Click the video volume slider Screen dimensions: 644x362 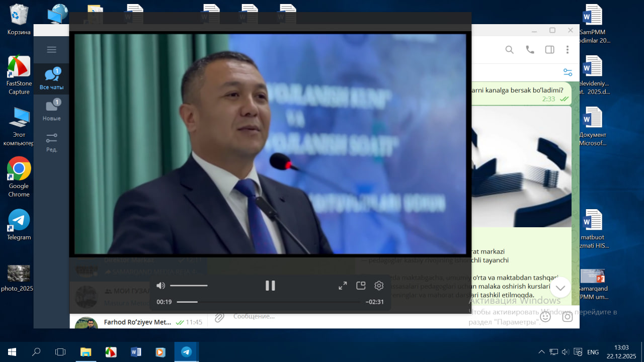click(x=189, y=286)
